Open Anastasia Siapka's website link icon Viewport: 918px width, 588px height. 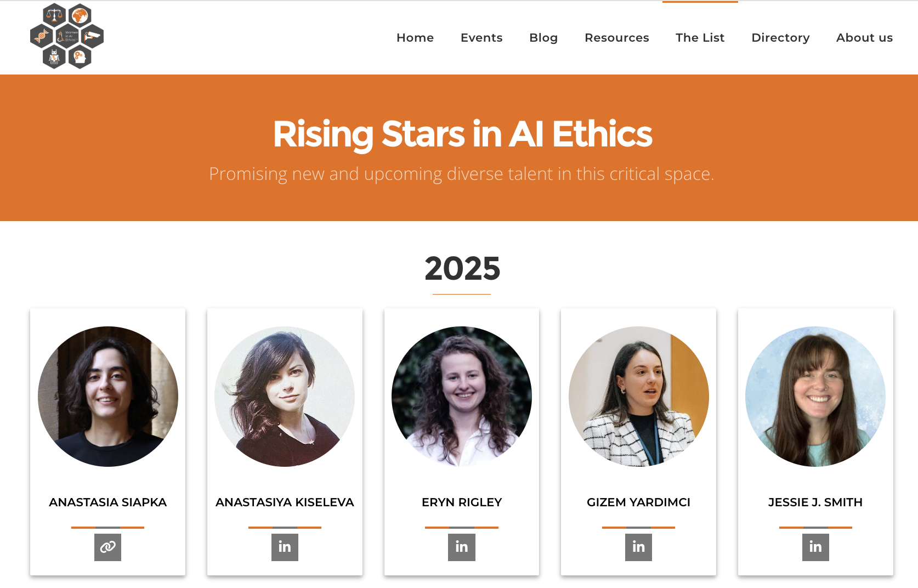(107, 547)
